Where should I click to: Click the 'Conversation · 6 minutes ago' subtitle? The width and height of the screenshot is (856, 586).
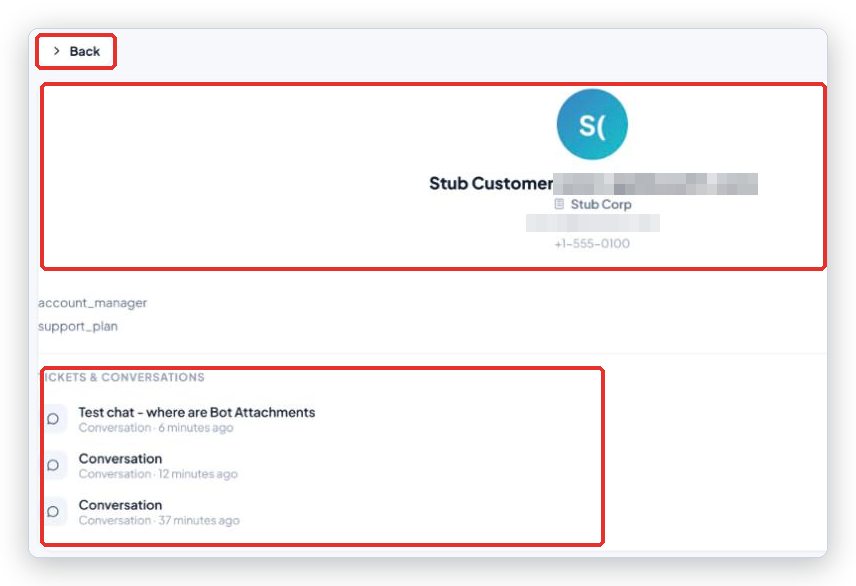[156, 428]
